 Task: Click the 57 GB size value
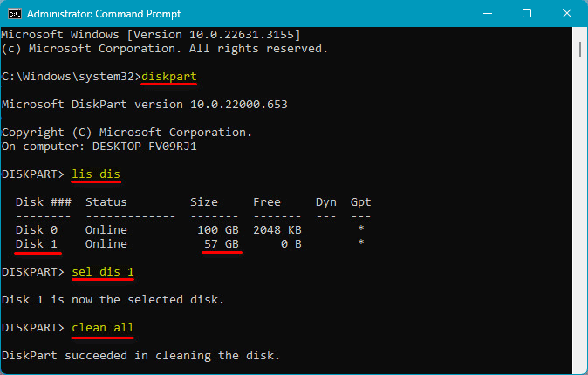(221, 243)
